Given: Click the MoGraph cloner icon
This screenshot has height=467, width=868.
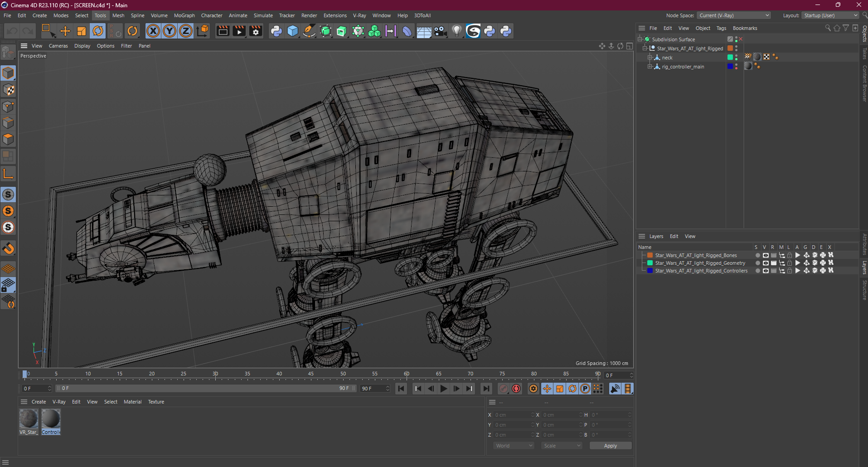Looking at the screenshot, I should point(374,31).
